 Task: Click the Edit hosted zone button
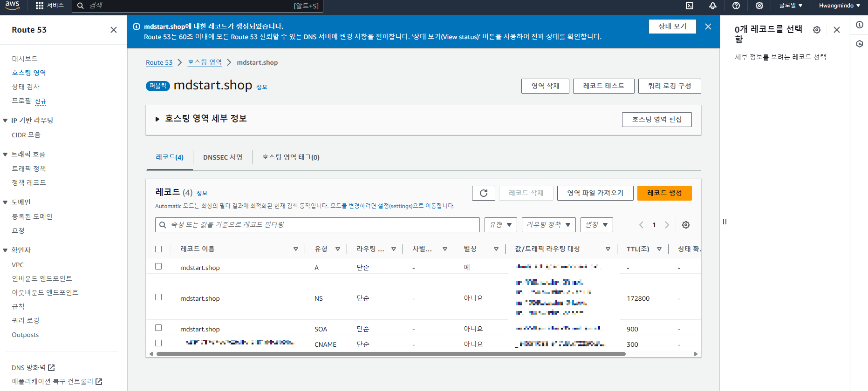(x=657, y=120)
